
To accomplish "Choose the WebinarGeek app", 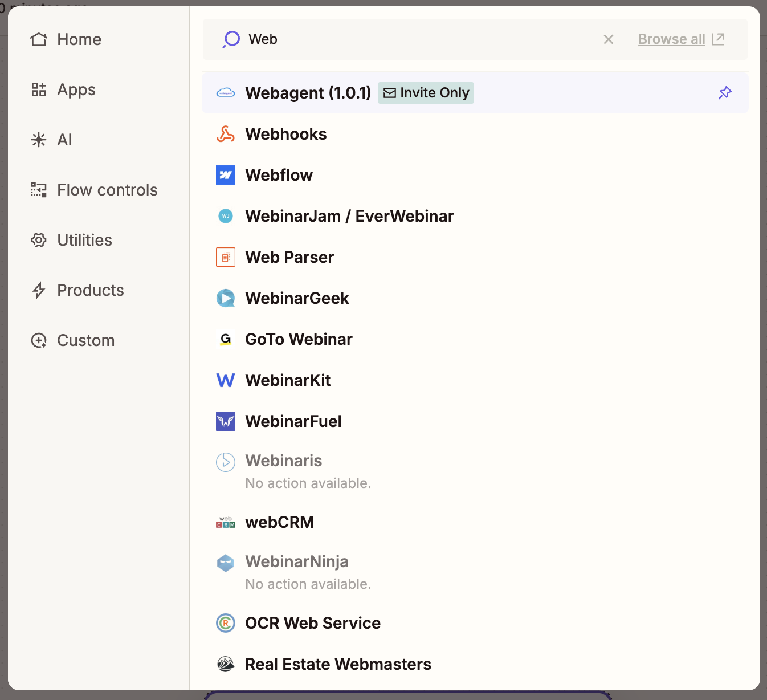I will (x=475, y=298).
